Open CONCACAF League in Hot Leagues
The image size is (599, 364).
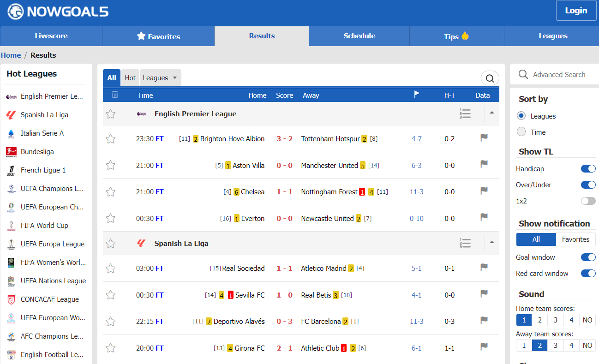50,299
